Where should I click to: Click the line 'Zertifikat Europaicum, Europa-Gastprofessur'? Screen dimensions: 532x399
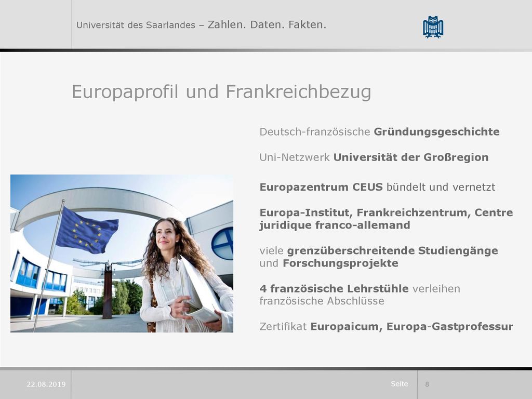(386, 326)
